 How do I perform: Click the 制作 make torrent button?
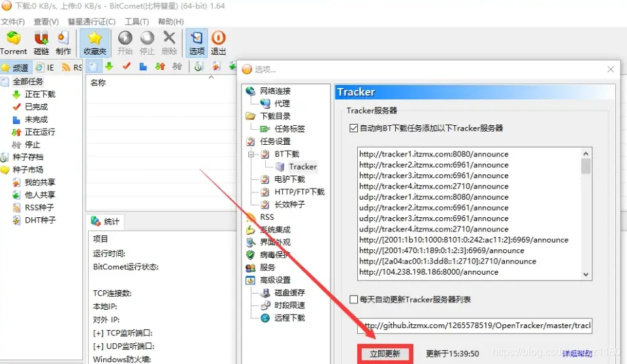[x=63, y=43]
